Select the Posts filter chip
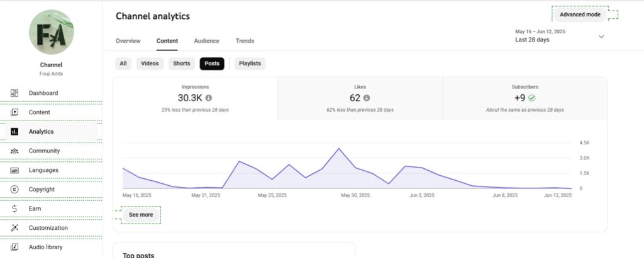 pos(212,63)
